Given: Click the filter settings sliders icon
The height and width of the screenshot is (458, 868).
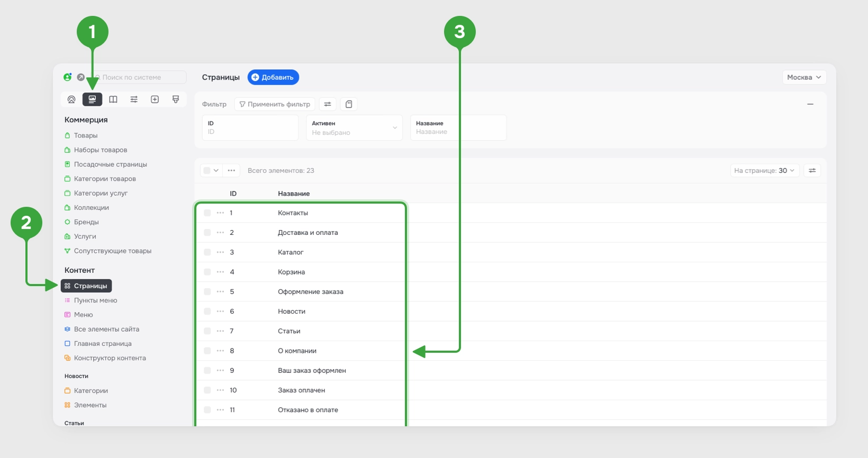Looking at the screenshot, I should 328,104.
